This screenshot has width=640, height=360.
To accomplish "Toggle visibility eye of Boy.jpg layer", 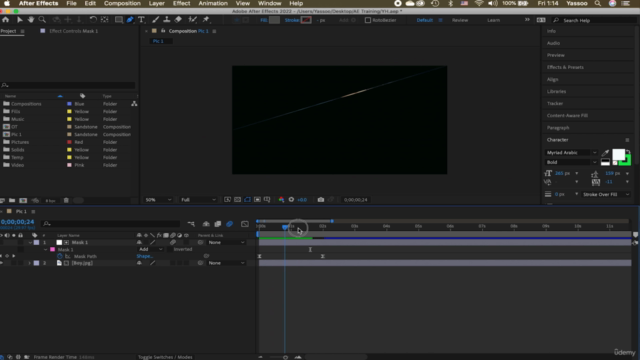I will 2,263.
